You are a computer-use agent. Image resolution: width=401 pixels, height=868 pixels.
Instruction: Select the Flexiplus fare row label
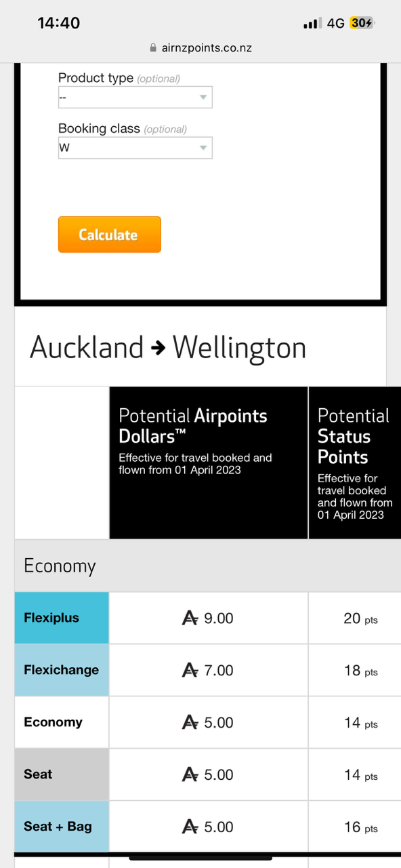pos(62,618)
